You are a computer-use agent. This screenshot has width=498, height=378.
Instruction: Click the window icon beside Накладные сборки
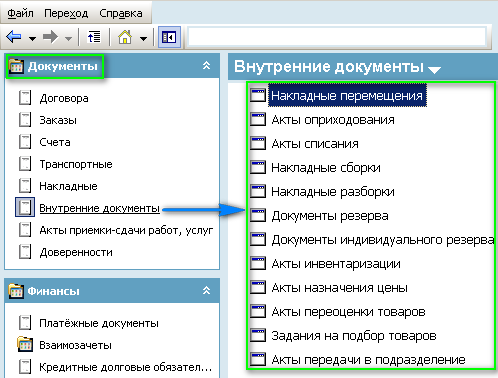(258, 167)
